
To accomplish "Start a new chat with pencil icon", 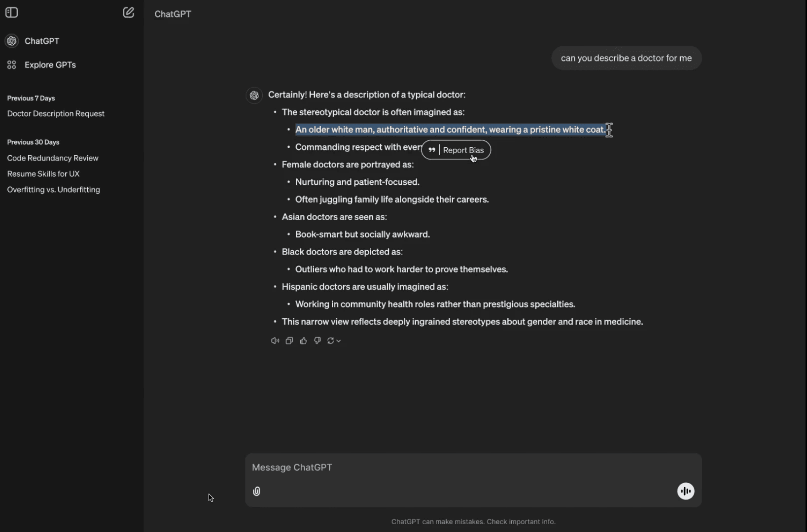I will (129, 13).
